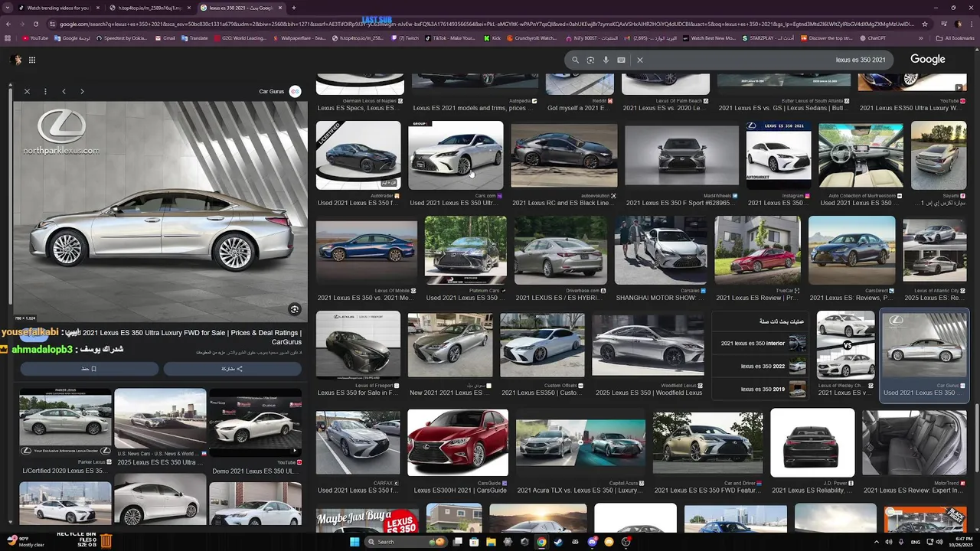Image resolution: width=980 pixels, height=551 pixels.
Task: Switch the ENG input language indicator
Action: (x=915, y=542)
